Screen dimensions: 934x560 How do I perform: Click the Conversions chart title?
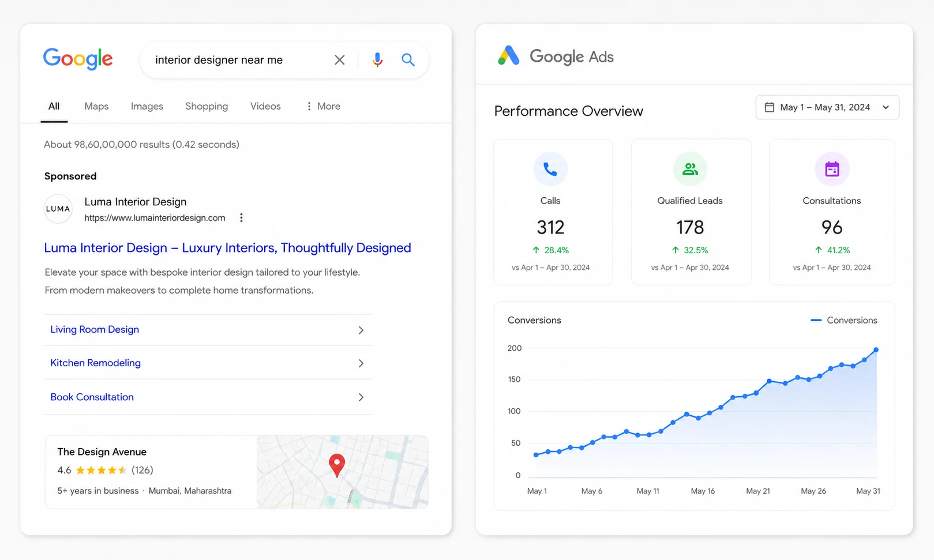pos(534,320)
